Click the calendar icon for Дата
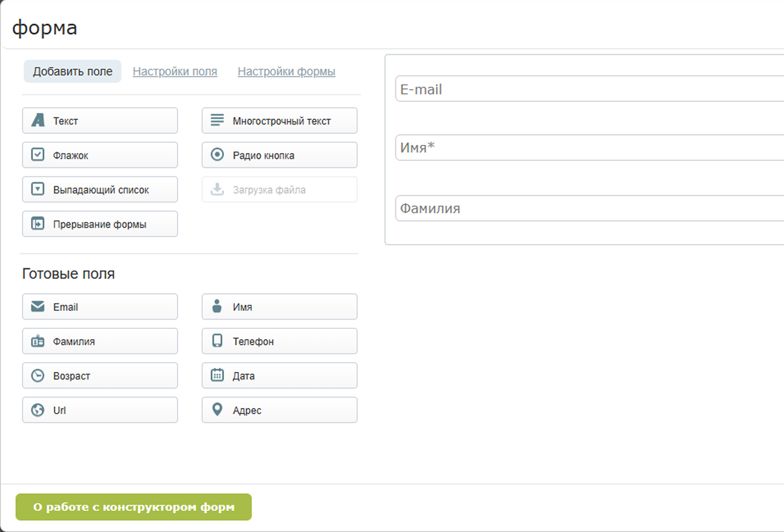The height and width of the screenshot is (532, 784). point(217,375)
